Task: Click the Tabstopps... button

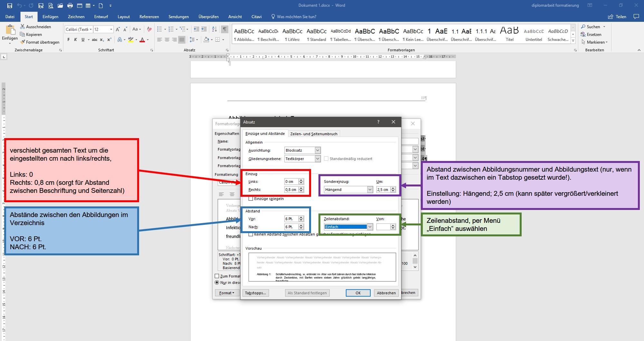Action: coord(255,293)
